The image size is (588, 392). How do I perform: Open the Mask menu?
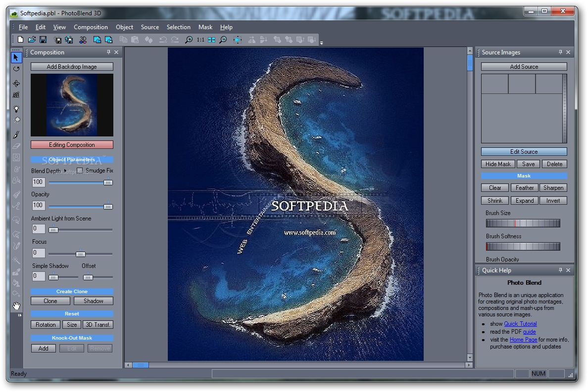pyautogui.click(x=205, y=27)
